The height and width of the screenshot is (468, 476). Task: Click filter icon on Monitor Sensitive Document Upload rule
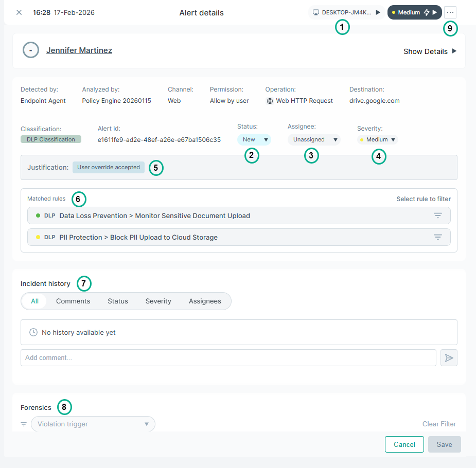437,216
